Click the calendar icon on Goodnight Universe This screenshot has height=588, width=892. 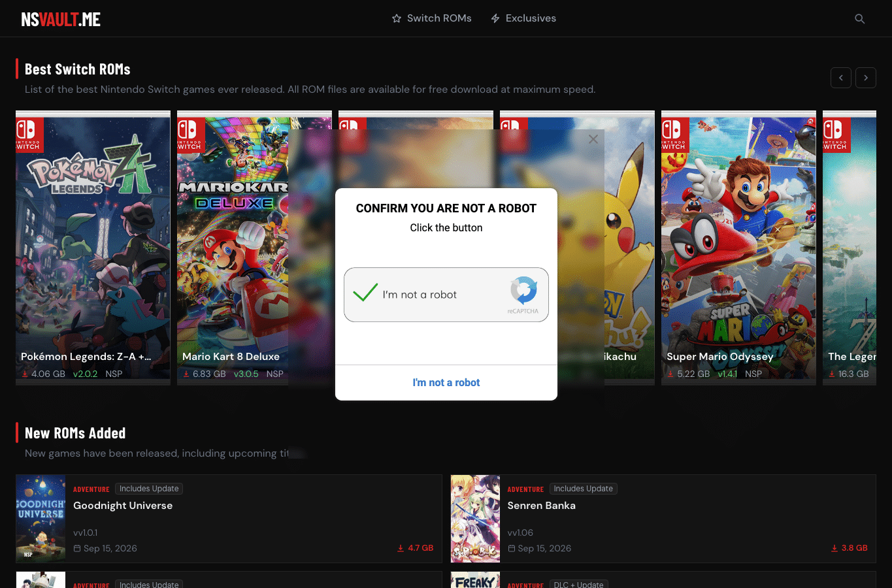point(77,548)
